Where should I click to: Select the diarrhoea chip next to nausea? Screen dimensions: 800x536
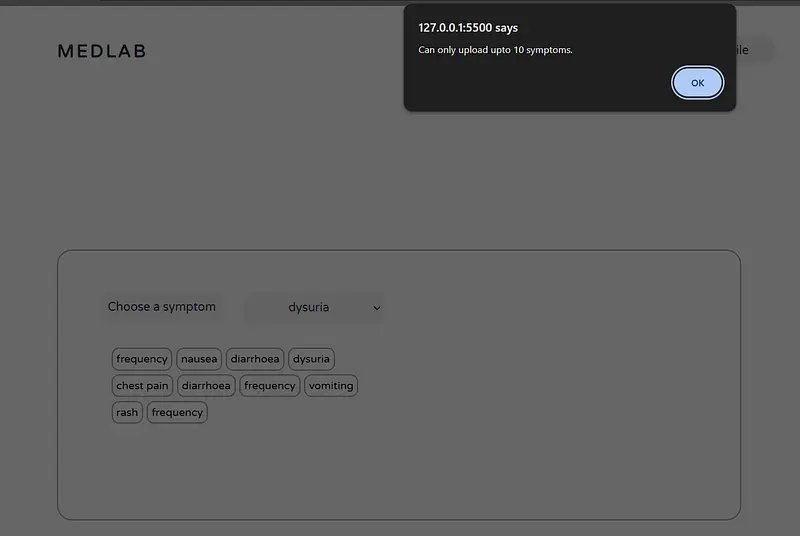pyautogui.click(x=255, y=359)
